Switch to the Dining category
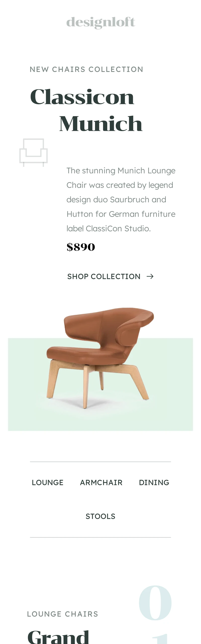 click(x=154, y=482)
